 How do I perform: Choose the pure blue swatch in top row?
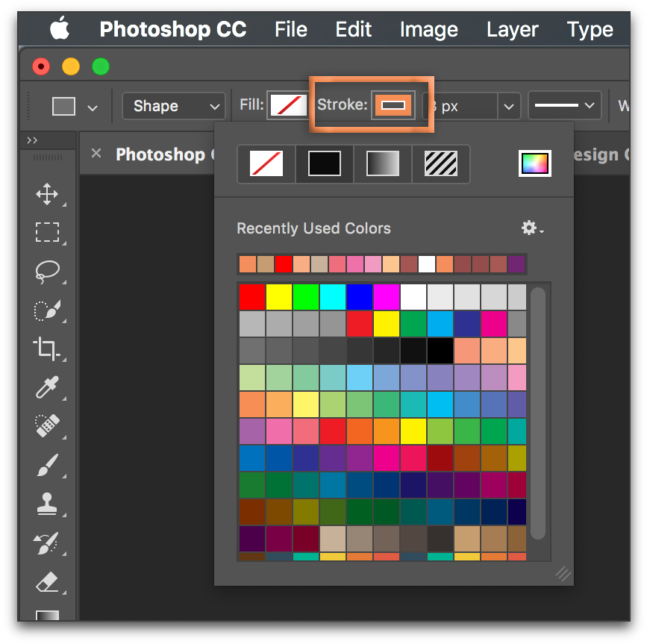tap(360, 296)
